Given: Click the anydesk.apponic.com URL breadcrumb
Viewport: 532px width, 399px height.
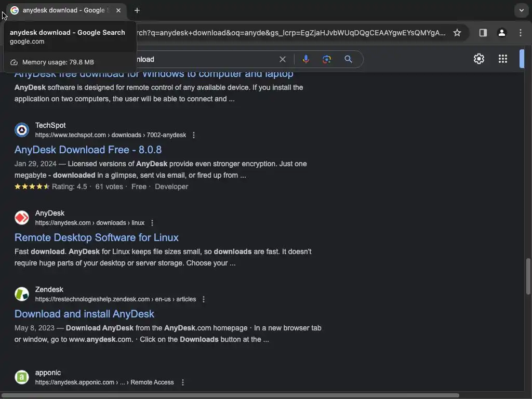Looking at the screenshot, I should coord(104,382).
